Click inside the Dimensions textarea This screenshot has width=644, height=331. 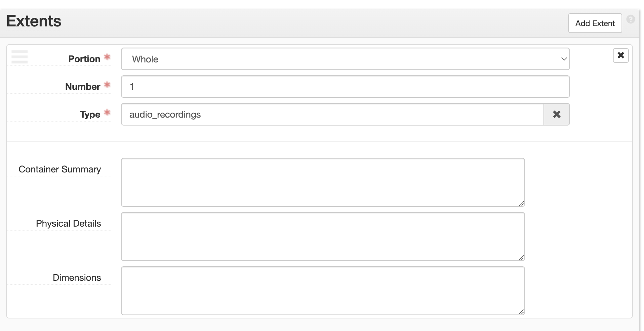click(322, 291)
